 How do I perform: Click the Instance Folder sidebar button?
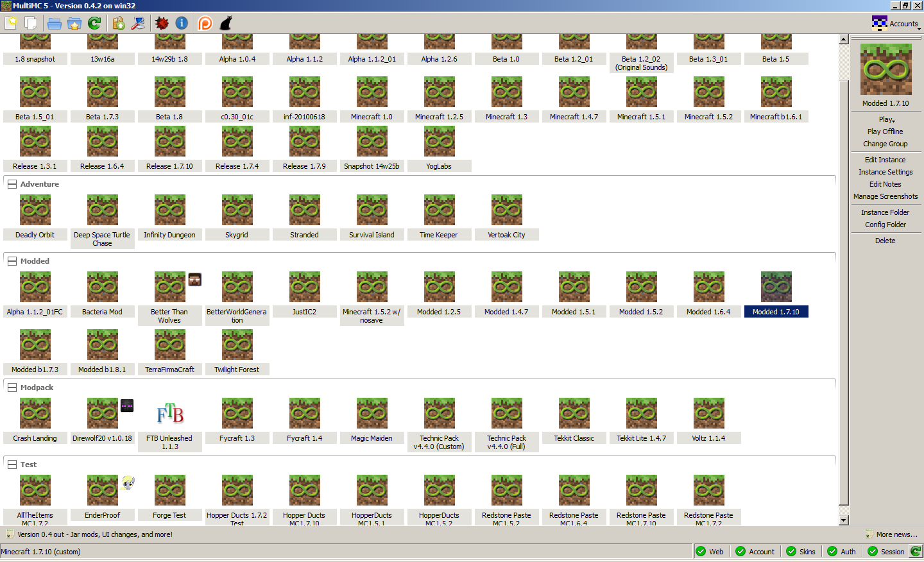(x=886, y=212)
